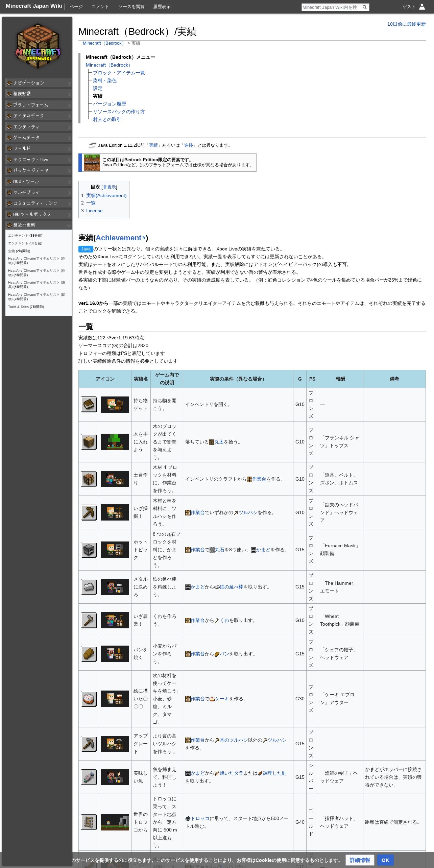Open the guest user account icon

point(422,7)
